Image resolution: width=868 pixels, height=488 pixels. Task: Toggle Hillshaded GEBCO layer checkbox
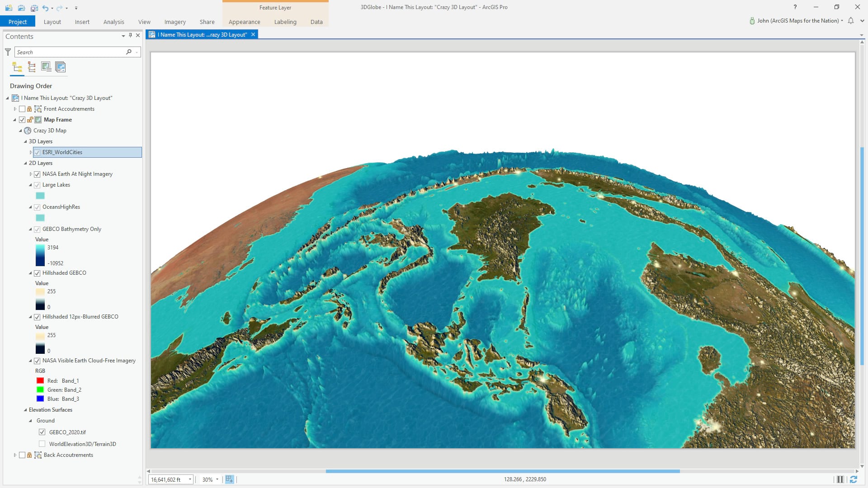pyautogui.click(x=37, y=273)
